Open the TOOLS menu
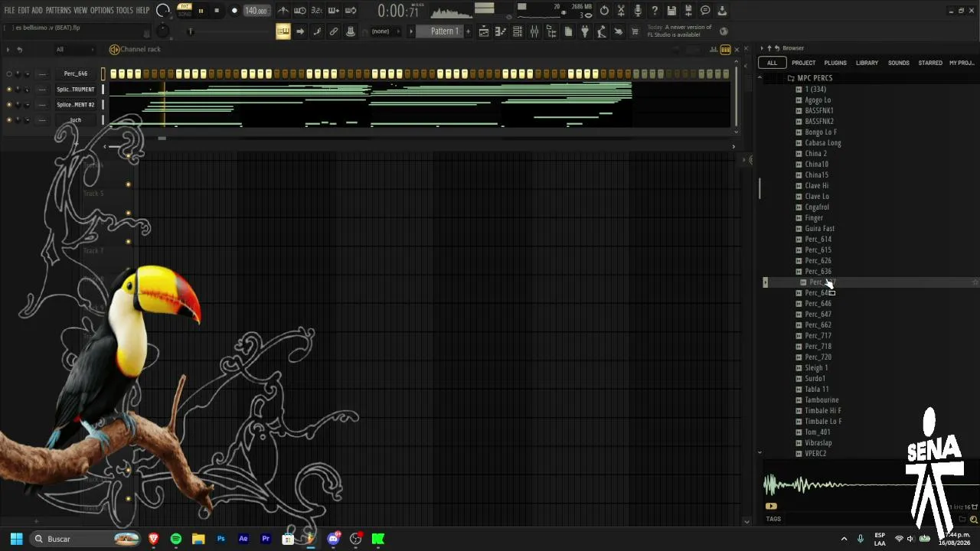The width and height of the screenshot is (980, 551). click(125, 11)
